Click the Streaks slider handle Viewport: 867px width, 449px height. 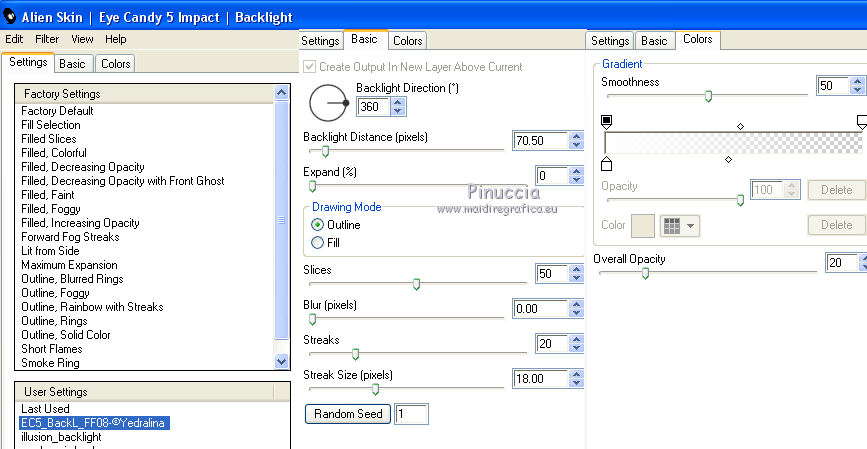[x=356, y=354]
